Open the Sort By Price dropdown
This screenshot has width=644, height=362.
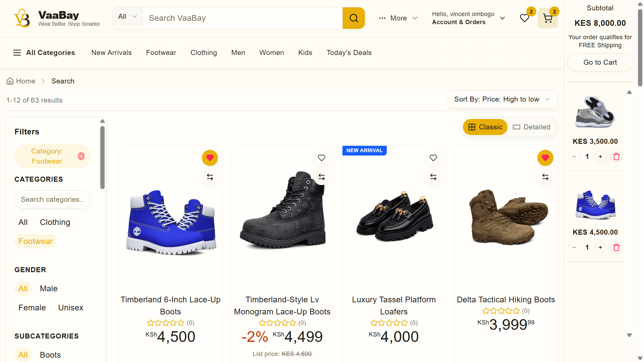click(x=502, y=99)
